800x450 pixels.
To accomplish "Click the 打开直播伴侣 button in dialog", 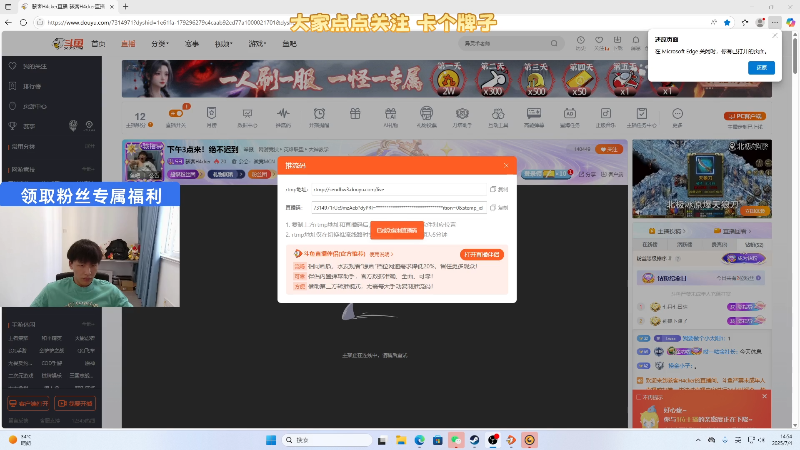I will pos(482,254).
